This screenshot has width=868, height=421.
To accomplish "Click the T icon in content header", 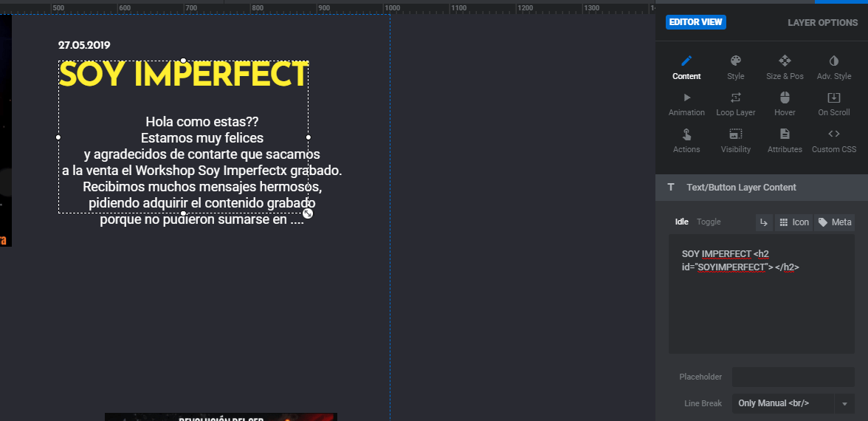I will click(671, 188).
